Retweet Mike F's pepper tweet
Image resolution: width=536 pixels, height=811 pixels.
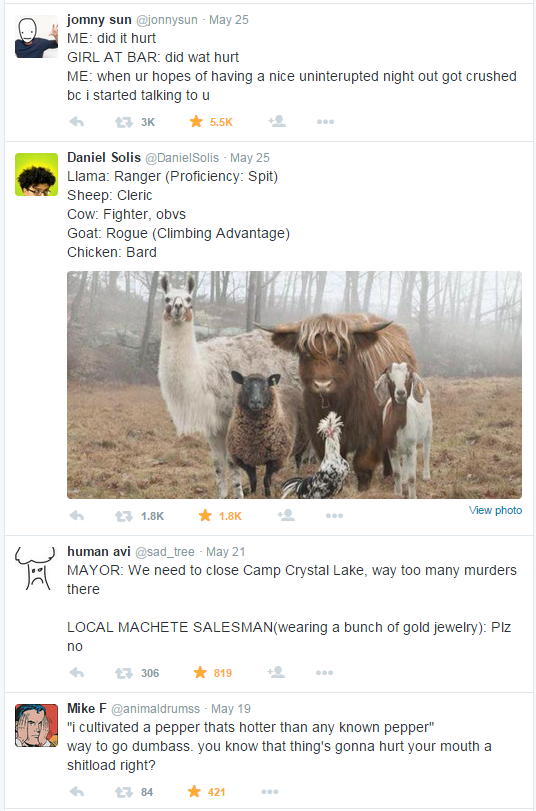[x=124, y=792]
